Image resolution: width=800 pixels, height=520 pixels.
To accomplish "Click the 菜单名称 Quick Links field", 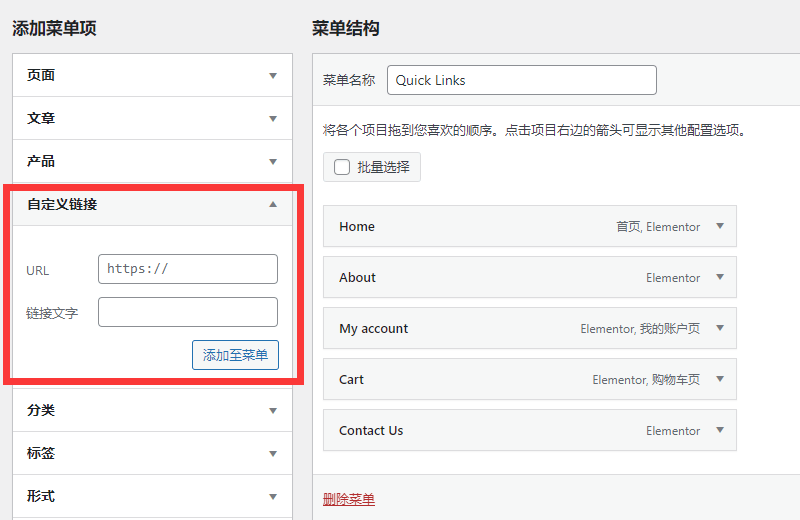I will [521, 80].
